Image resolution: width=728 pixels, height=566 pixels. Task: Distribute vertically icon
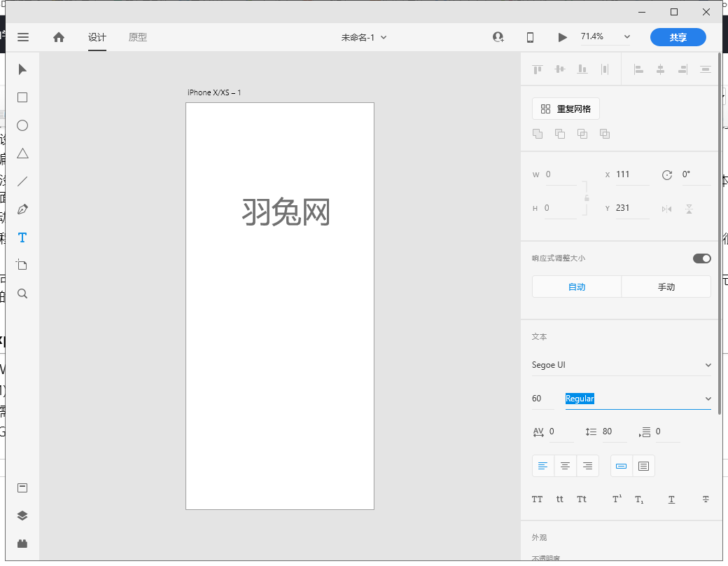(605, 70)
